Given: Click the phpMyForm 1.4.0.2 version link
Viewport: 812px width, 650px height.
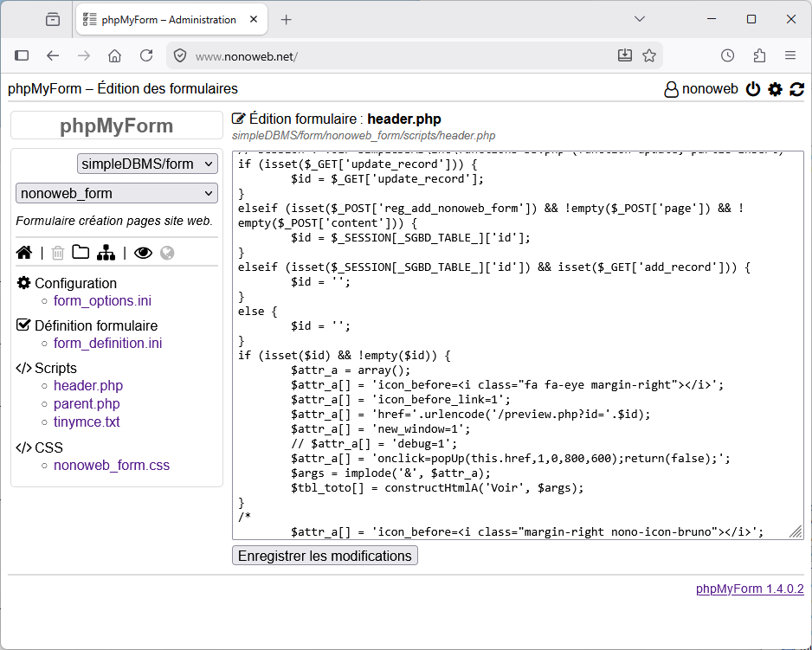Looking at the screenshot, I should coord(750,589).
